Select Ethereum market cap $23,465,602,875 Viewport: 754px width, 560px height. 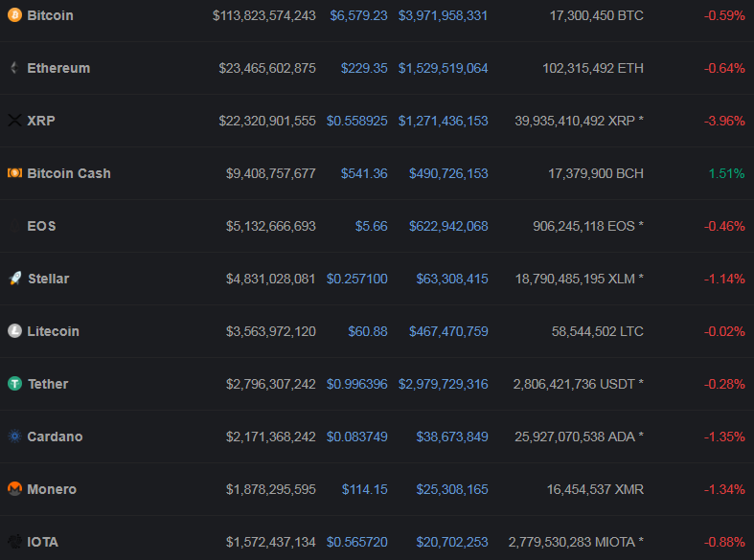[x=267, y=68]
